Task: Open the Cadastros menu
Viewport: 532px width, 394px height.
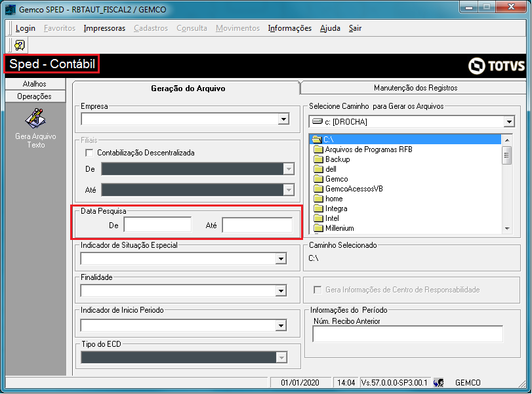Action: 151,28
